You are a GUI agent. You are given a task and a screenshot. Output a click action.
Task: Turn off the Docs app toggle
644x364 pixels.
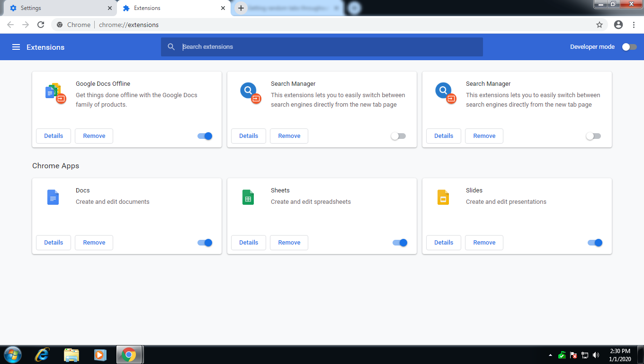coord(205,243)
